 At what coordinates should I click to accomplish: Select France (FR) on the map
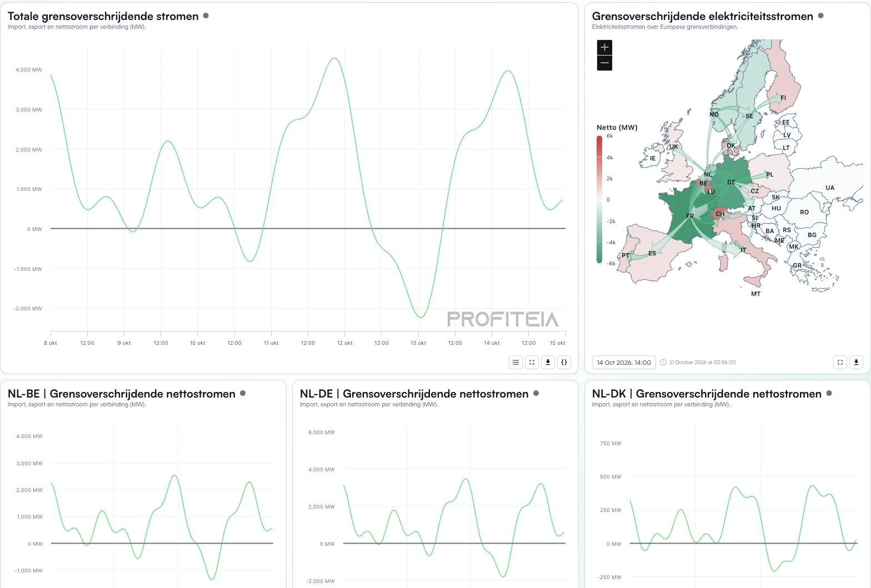(690, 216)
